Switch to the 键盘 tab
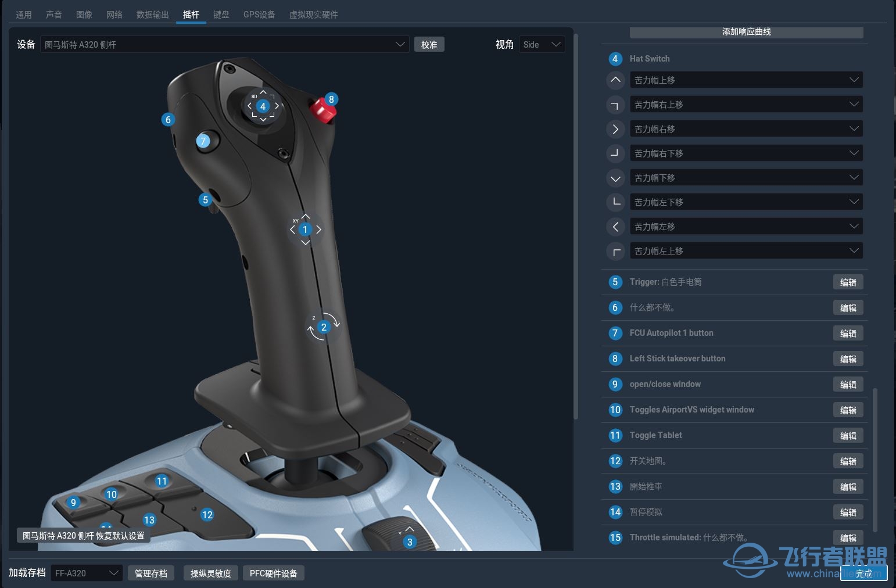The width and height of the screenshot is (896, 588). 221,15
